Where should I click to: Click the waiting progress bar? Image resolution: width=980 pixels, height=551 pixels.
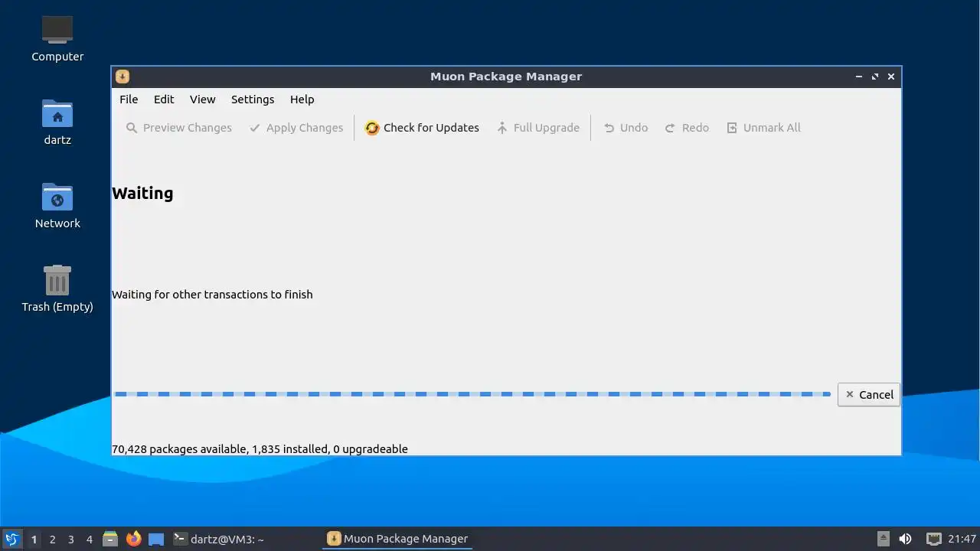(472, 394)
